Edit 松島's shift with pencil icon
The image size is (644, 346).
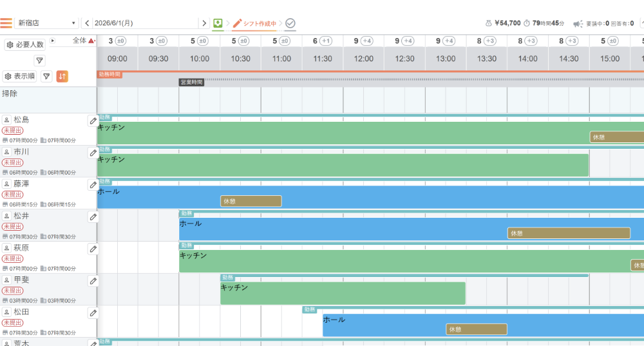point(93,121)
